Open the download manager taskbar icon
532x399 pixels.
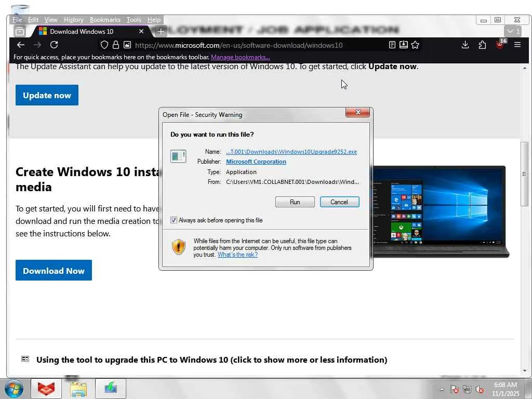111,389
